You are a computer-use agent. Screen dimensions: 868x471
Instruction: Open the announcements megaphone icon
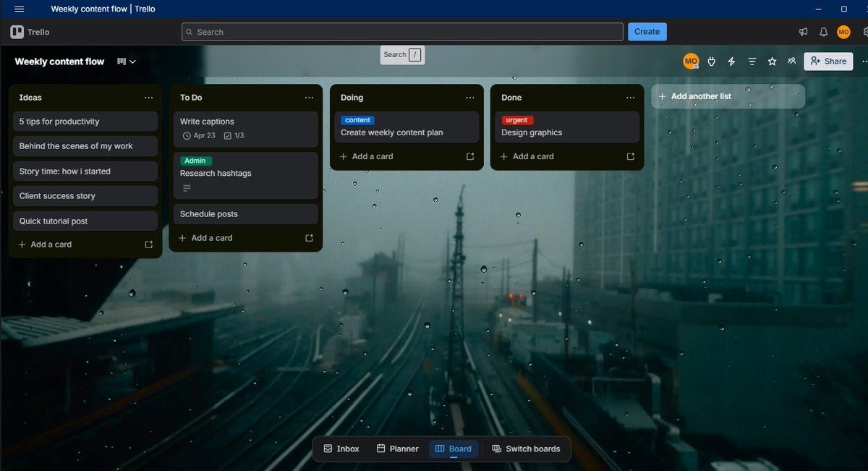(x=803, y=32)
